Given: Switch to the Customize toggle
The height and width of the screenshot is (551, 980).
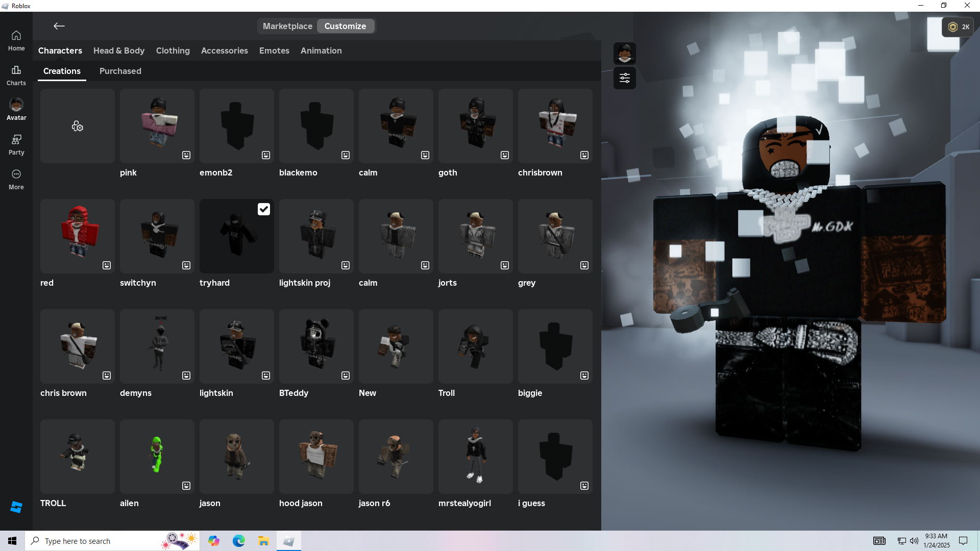Looking at the screenshot, I should pos(346,26).
